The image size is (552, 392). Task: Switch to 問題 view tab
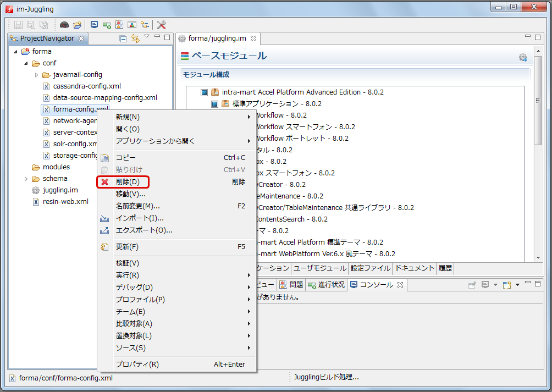291,285
